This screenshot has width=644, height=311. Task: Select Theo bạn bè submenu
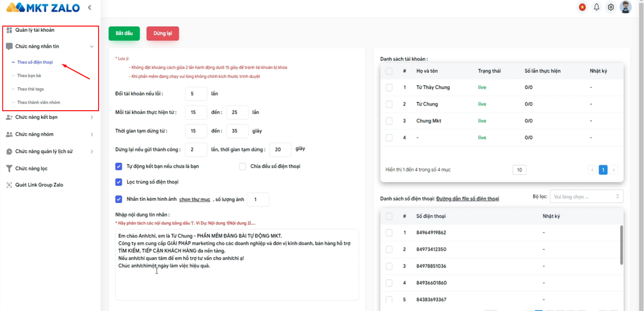29,76
